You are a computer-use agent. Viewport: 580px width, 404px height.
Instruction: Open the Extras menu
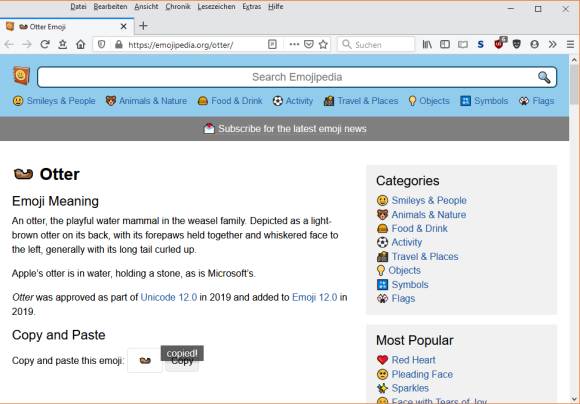pyautogui.click(x=252, y=7)
